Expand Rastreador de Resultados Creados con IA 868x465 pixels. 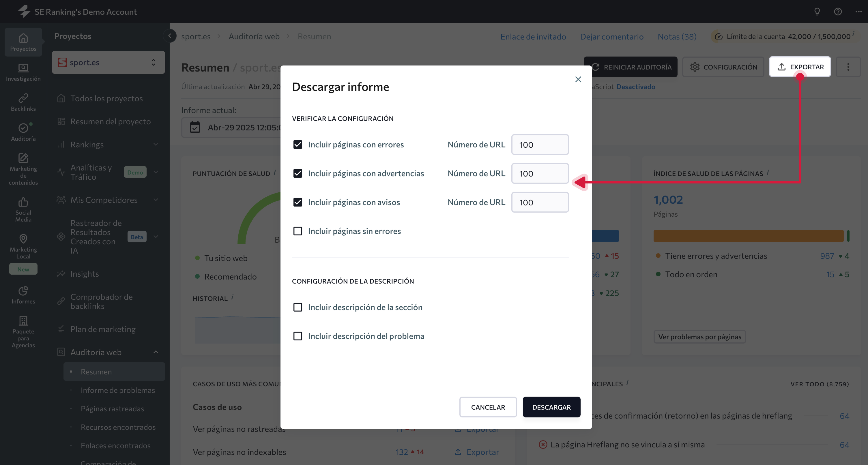(156, 237)
